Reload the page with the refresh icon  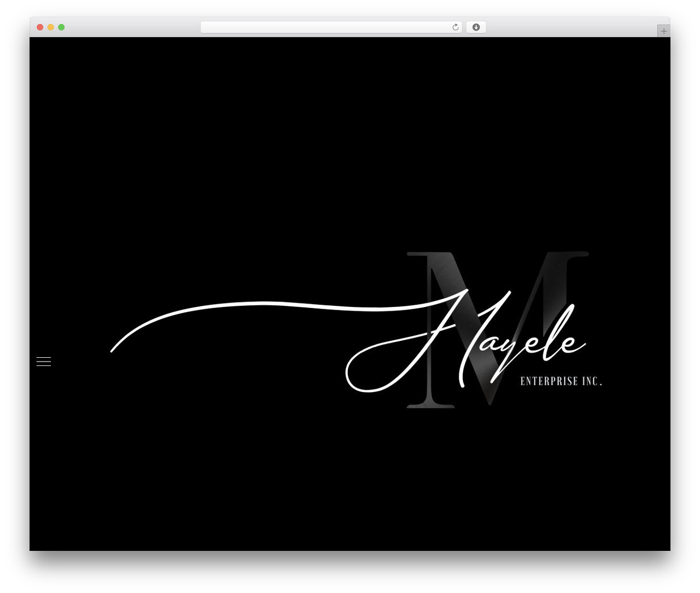(x=455, y=27)
